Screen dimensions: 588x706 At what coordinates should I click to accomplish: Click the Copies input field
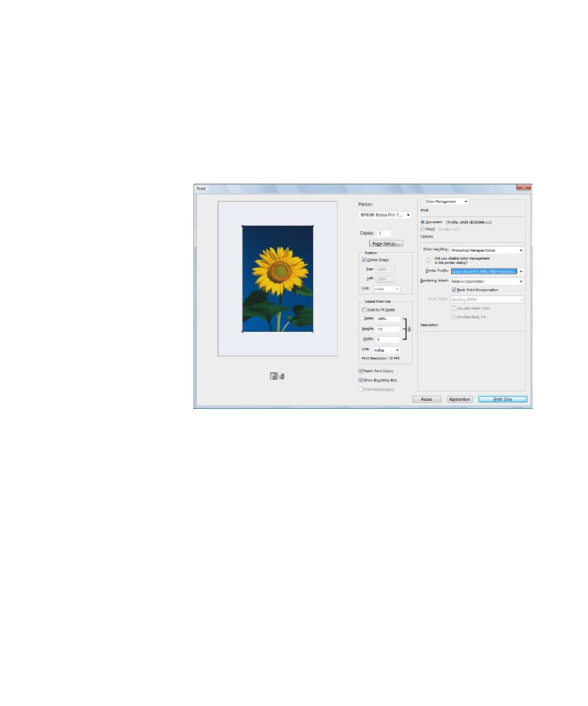[385, 233]
